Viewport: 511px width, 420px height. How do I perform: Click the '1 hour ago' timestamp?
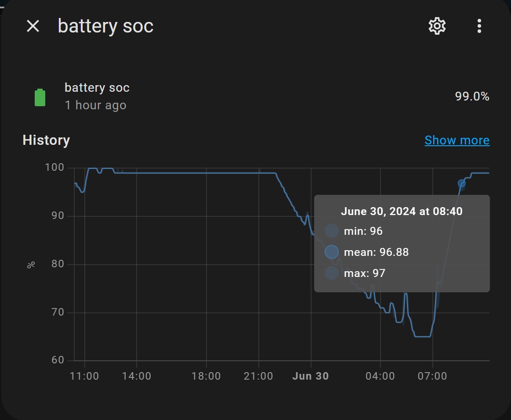[x=95, y=105]
